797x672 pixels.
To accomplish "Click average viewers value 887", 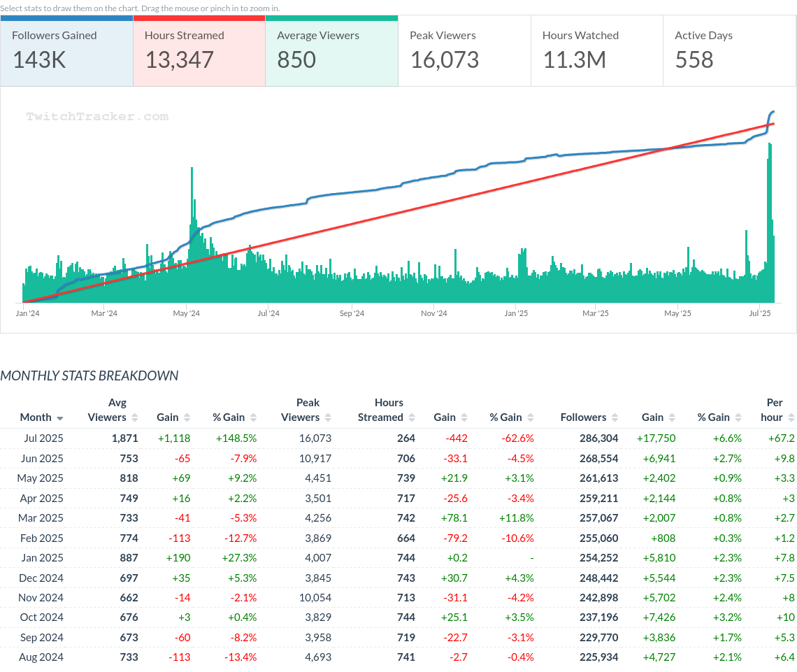I will pyautogui.click(x=129, y=558).
